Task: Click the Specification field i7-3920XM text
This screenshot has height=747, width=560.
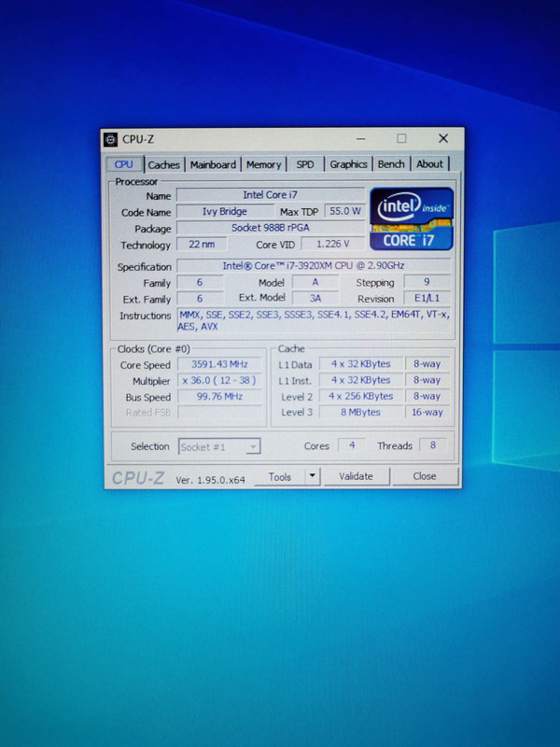Action: tap(314, 266)
